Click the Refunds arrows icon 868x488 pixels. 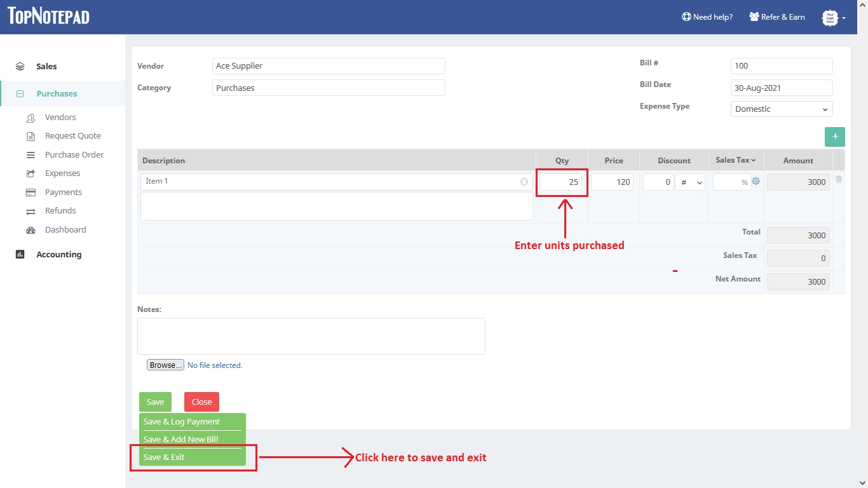[x=30, y=211]
